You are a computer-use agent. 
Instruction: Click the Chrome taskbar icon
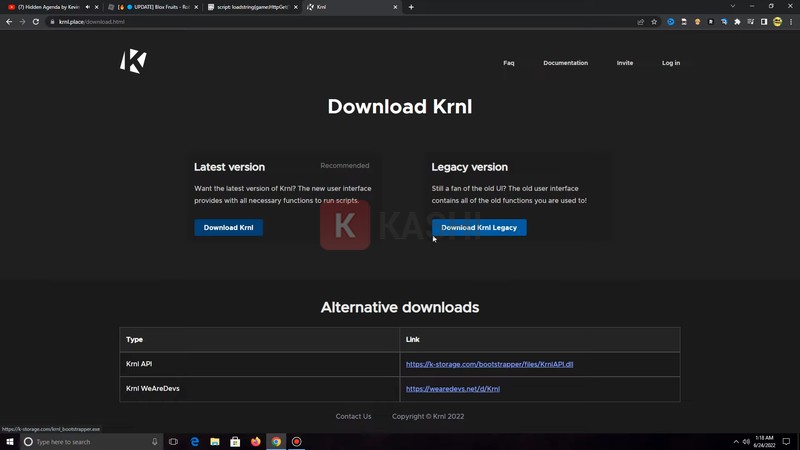pyautogui.click(x=276, y=442)
